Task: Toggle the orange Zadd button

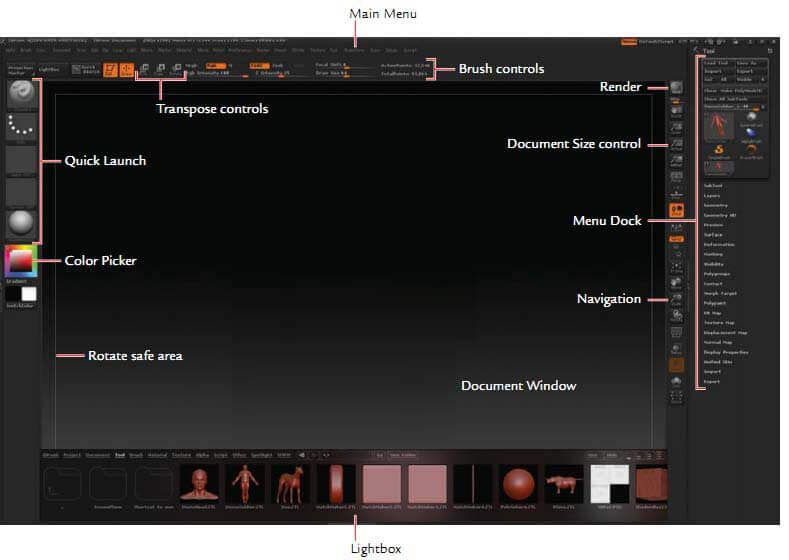Action: point(259,65)
